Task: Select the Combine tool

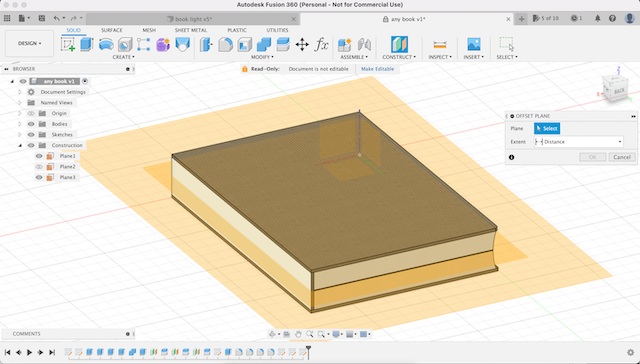Action: (x=264, y=44)
